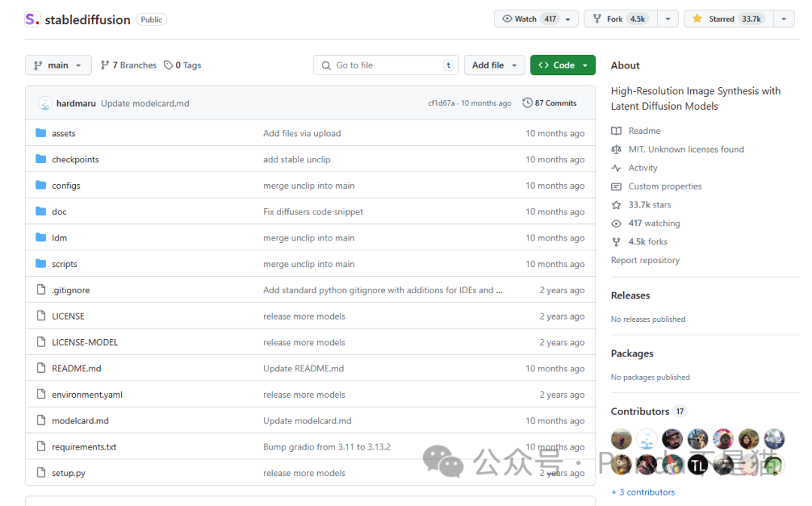Expand the star lists dropdown arrow

(x=784, y=19)
